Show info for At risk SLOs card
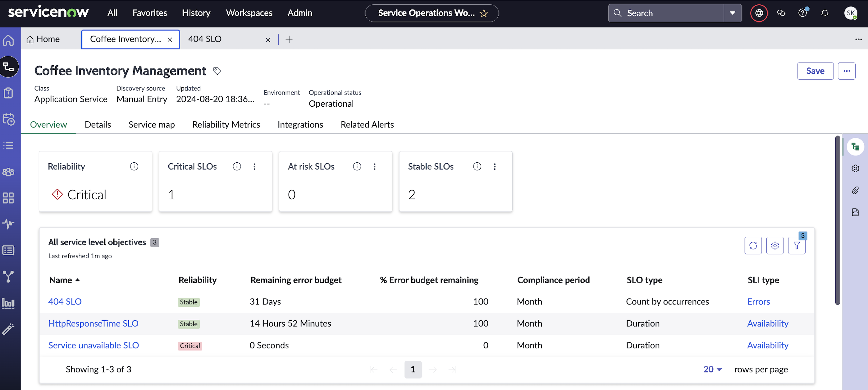 click(357, 166)
